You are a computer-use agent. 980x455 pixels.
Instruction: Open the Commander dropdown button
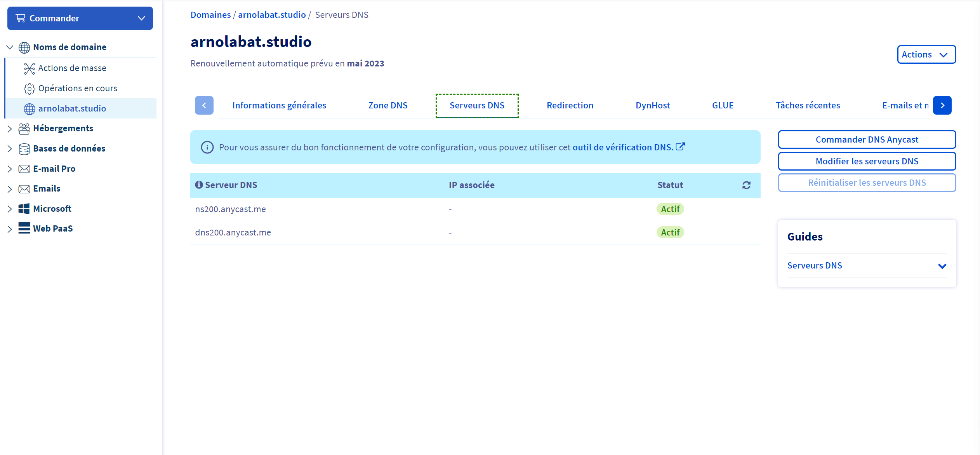80,18
